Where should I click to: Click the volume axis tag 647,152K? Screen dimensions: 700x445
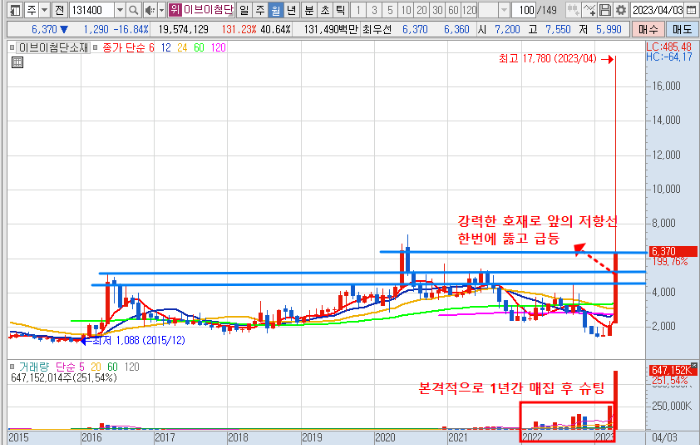point(672,370)
